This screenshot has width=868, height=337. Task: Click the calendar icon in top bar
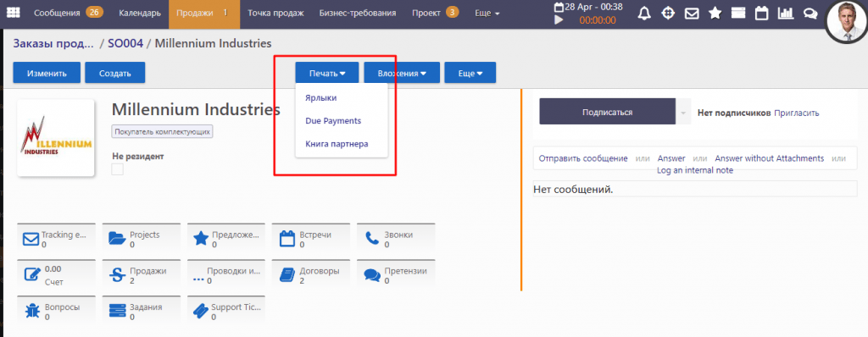tap(762, 14)
